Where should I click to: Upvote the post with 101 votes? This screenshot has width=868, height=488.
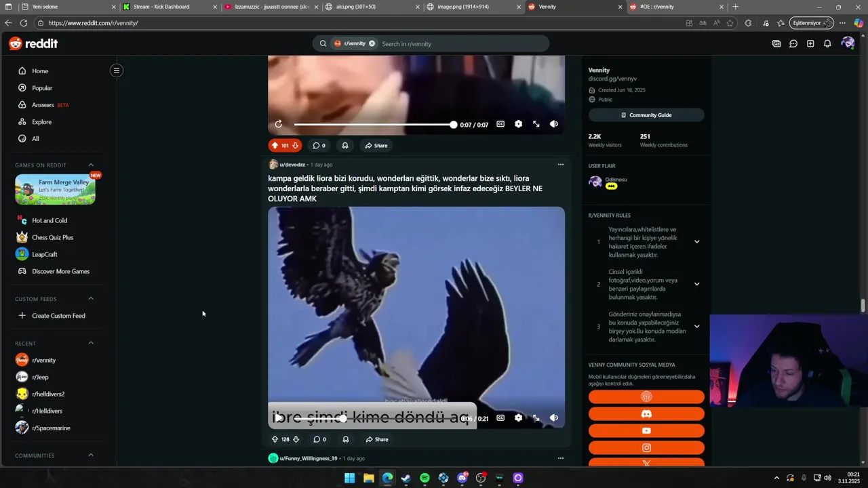click(x=275, y=145)
